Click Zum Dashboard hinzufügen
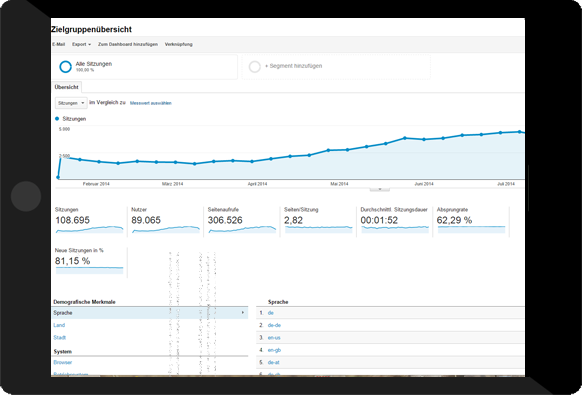 tap(128, 44)
